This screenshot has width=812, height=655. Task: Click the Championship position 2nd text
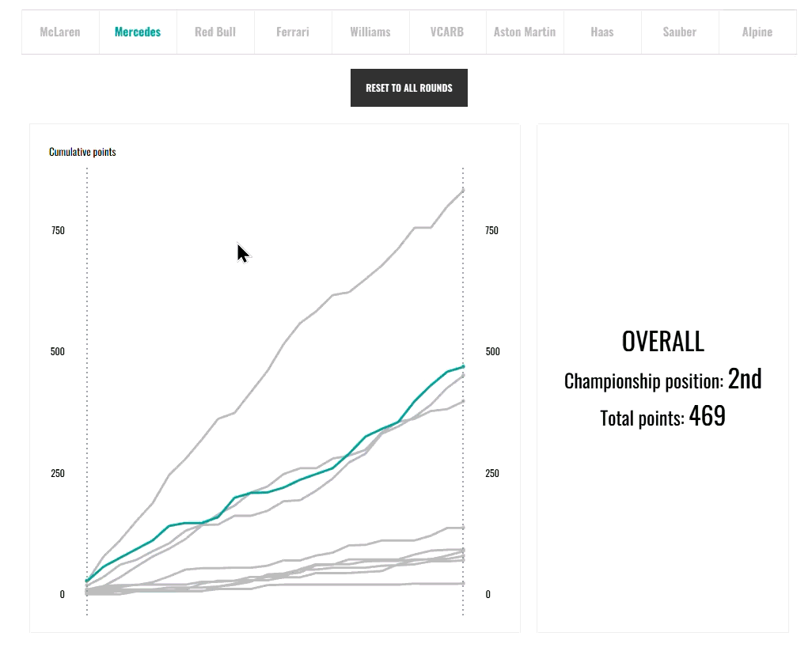tap(662, 381)
